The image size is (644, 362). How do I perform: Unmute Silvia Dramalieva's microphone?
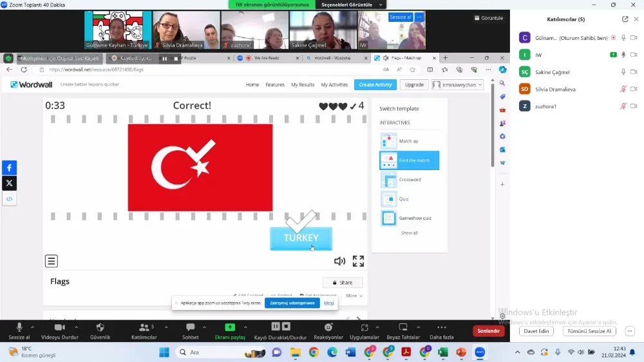point(623,89)
